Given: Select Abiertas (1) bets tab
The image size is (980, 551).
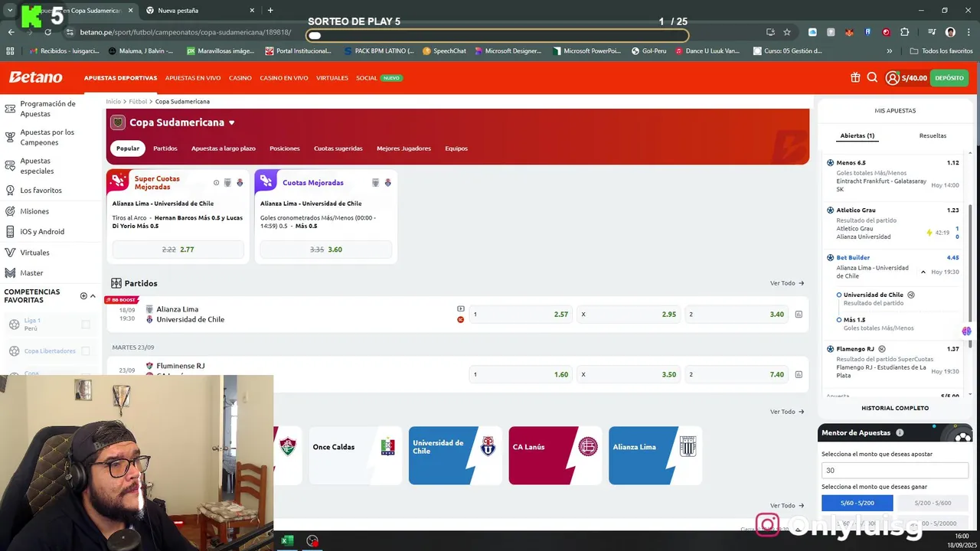Looking at the screenshot, I should pos(857,135).
